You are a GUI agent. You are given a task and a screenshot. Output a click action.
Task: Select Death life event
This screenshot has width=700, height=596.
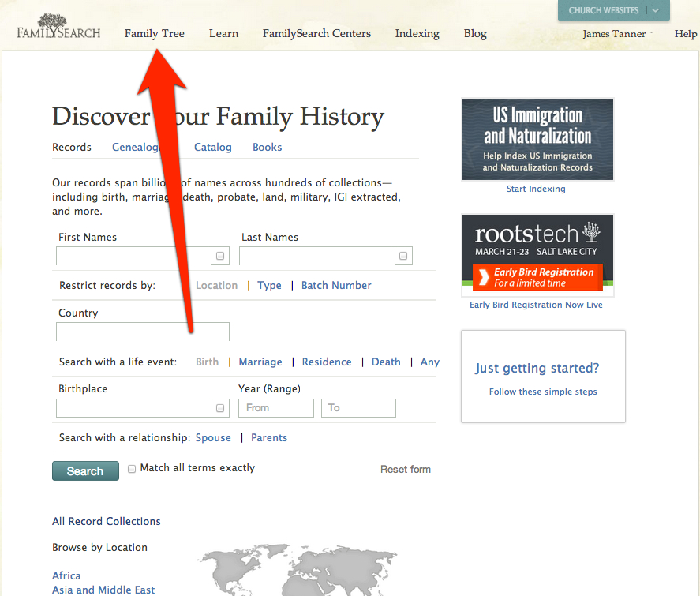[386, 362]
